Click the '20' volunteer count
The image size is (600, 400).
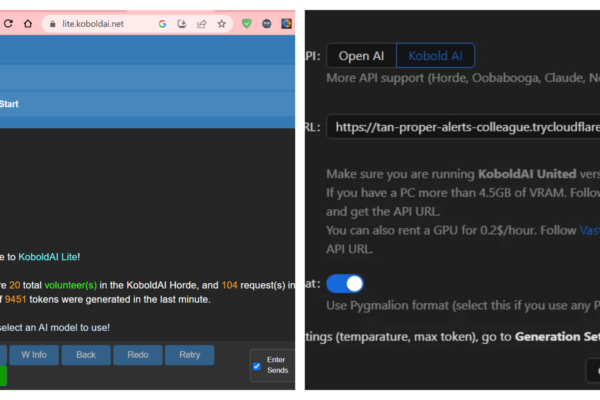[x=15, y=285]
